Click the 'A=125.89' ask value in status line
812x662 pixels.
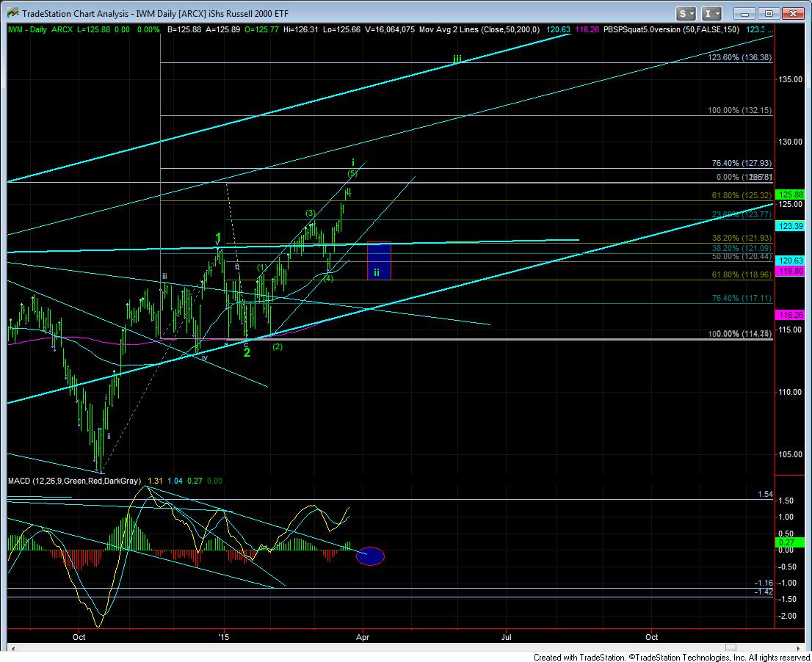(222, 29)
